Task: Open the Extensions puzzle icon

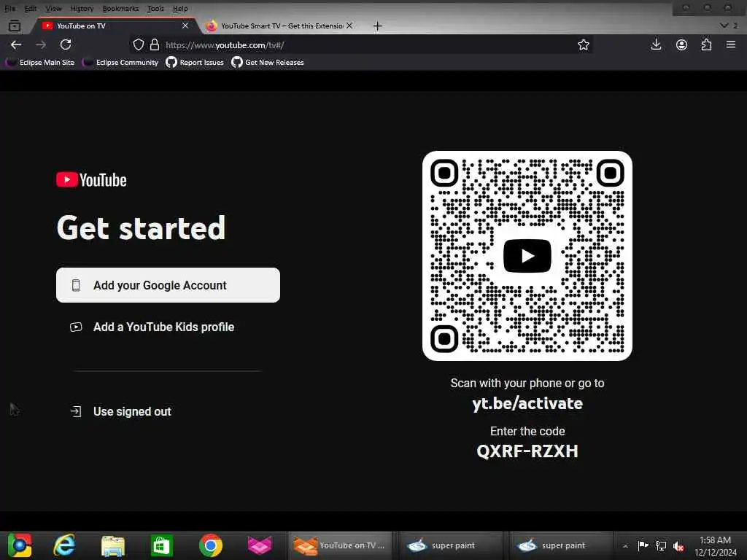Action: pos(706,44)
